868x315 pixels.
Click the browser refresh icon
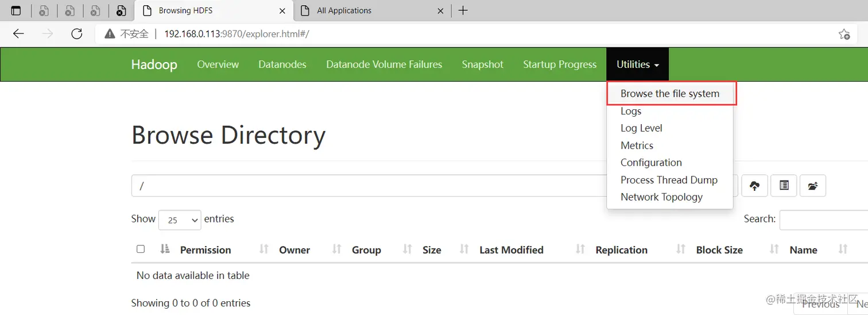[77, 34]
